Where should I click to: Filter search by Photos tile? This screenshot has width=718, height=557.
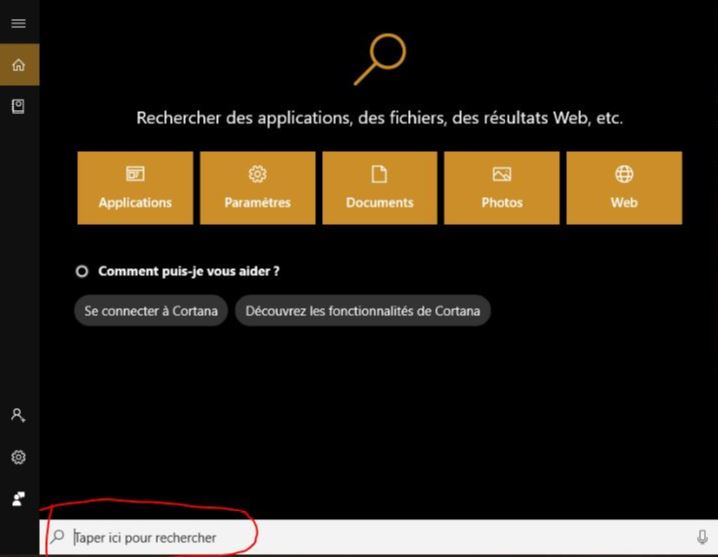click(502, 188)
